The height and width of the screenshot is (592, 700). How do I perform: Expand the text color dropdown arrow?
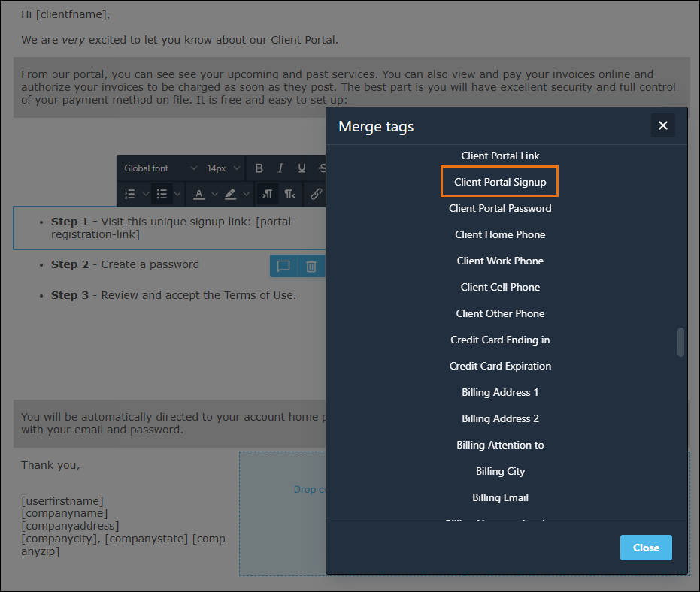214,194
